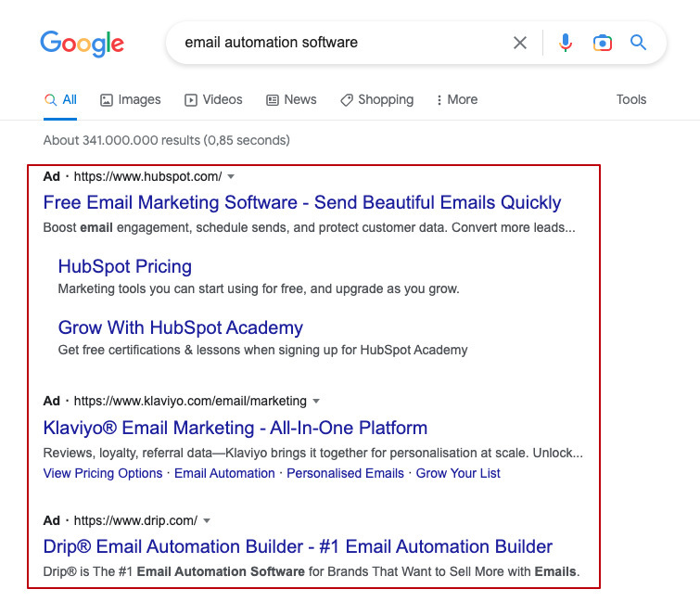Click Drip Email Automation Builder ad title

click(x=298, y=546)
